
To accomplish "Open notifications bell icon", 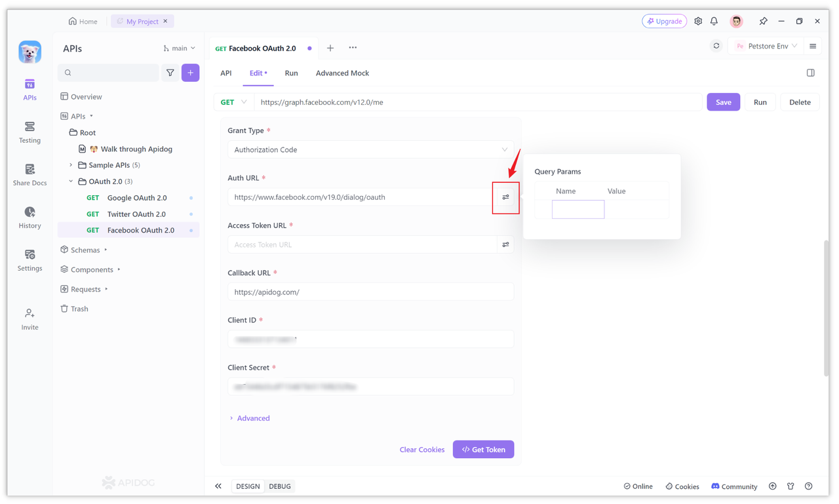I will (714, 21).
